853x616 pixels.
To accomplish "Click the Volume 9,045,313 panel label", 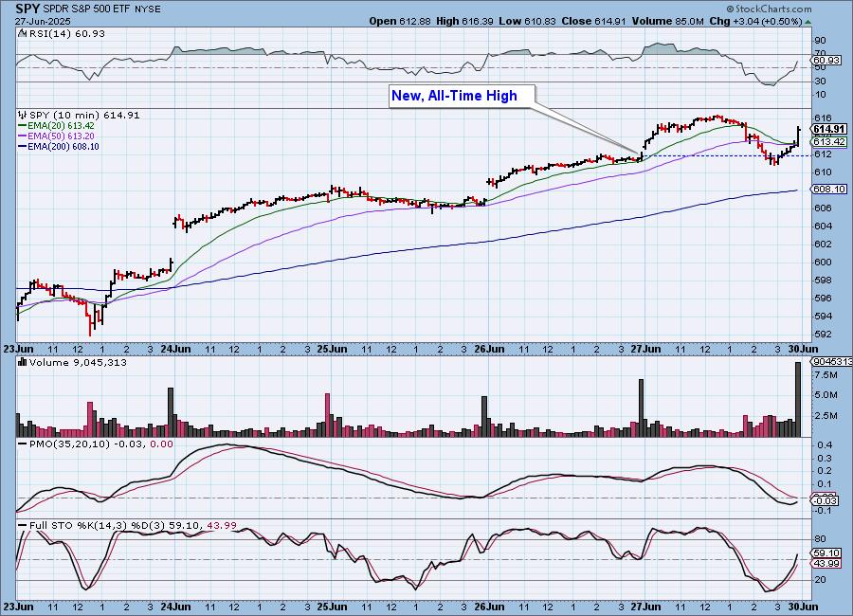I will [x=78, y=362].
